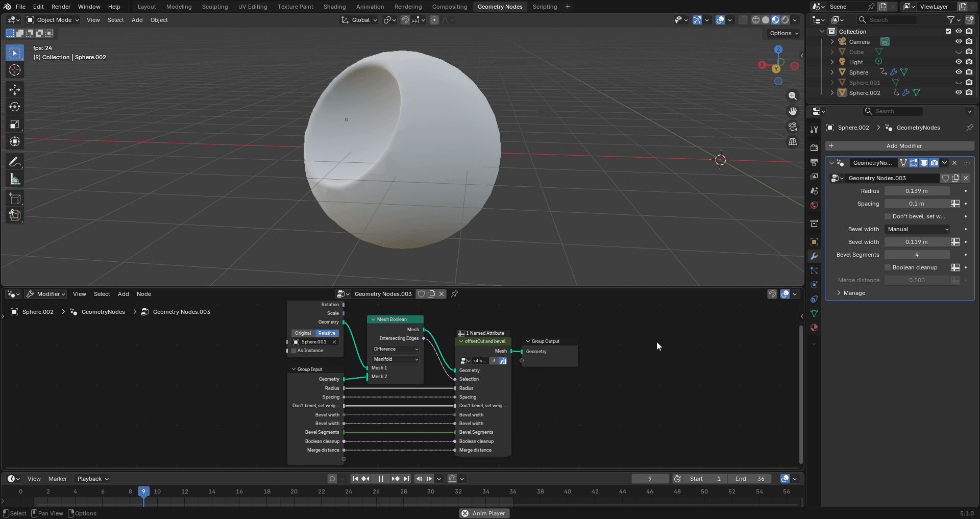
Task: Open the Playback dropdown
Action: [x=92, y=479]
